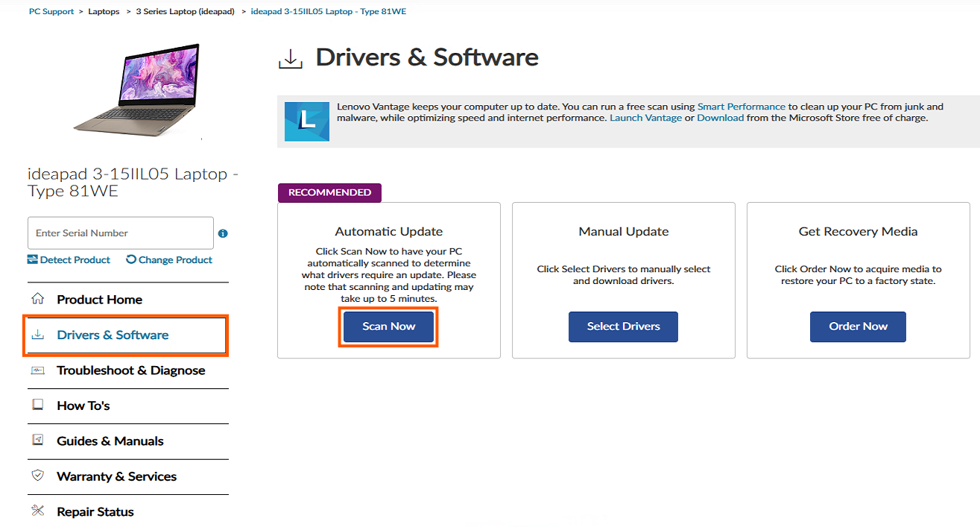980x527 pixels.
Task: Go to PC Support breadcrumb
Action: [51, 12]
